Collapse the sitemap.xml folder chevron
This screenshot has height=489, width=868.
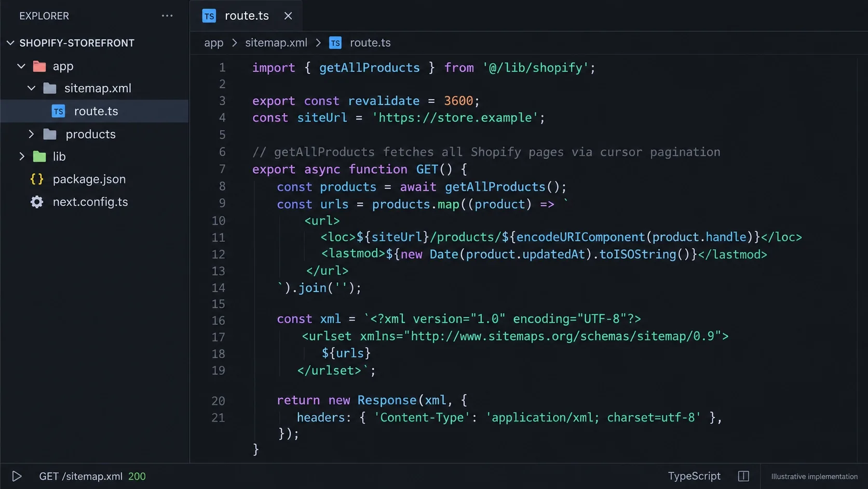pyautogui.click(x=32, y=88)
